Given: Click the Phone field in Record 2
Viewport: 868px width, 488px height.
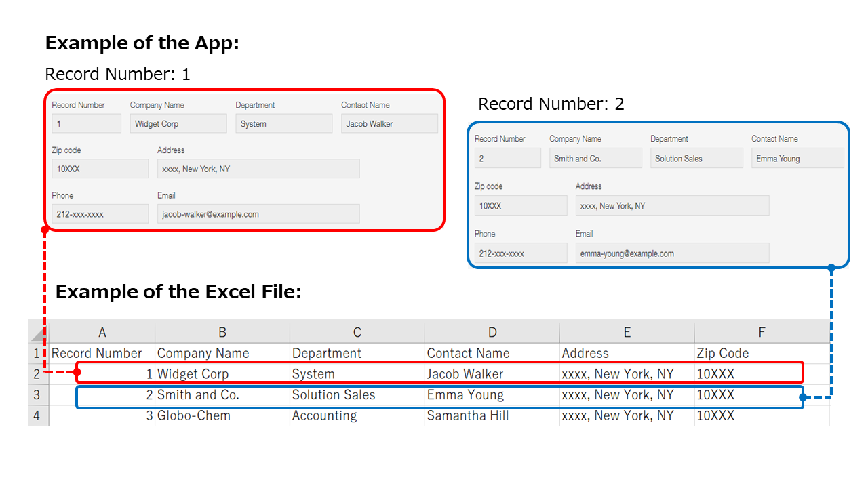Looking at the screenshot, I should [520, 253].
